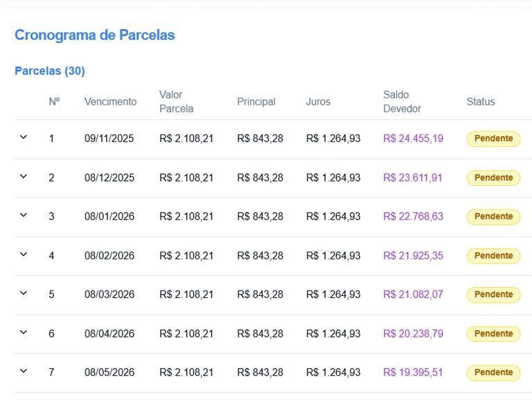Image resolution: width=532 pixels, height=400 pixels.
Task: Click saldo devedor R$ 21.925,35
Action: (x=413, y=256)
